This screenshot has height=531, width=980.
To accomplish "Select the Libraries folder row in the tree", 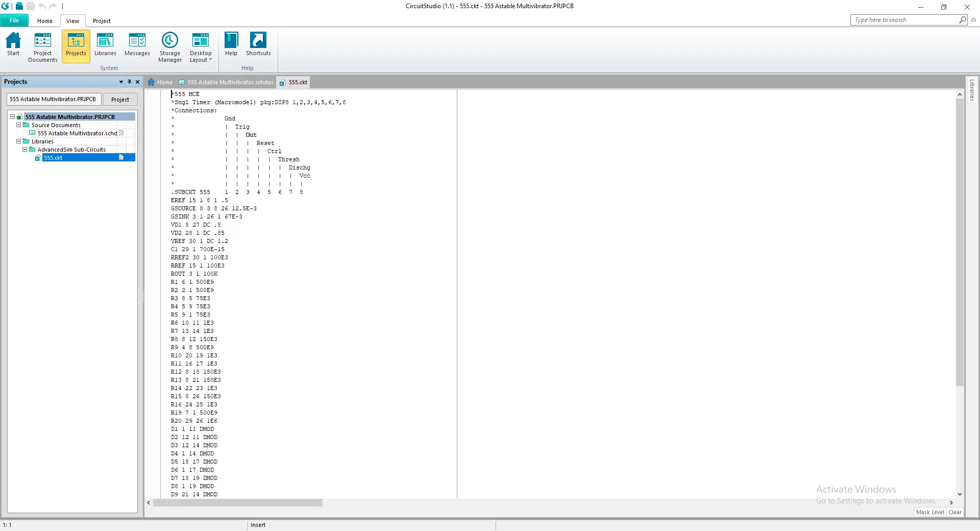I will 42,141.
